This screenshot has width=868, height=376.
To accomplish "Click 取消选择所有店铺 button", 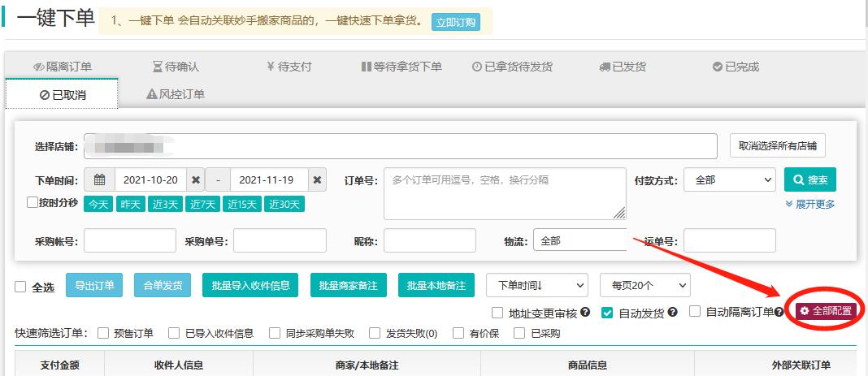I will [x=777, y=146].
